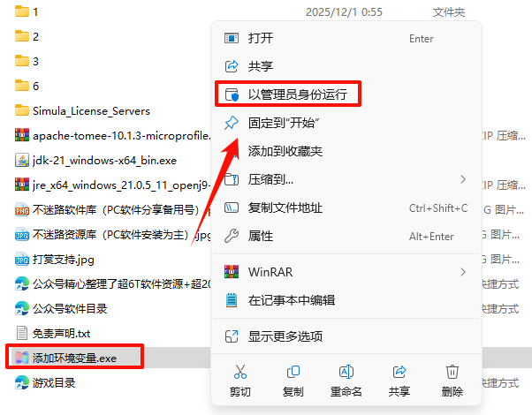Select the 打赏支持.jpg file
Image resolution: width=532 pixels, height=415 pixels.
tap(55, 260)
